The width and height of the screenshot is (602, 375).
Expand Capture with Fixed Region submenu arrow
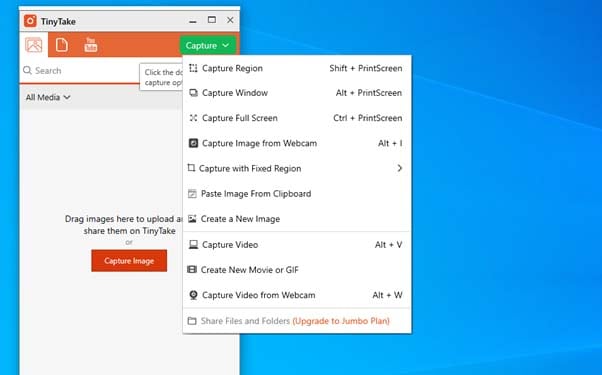[400, 168]
